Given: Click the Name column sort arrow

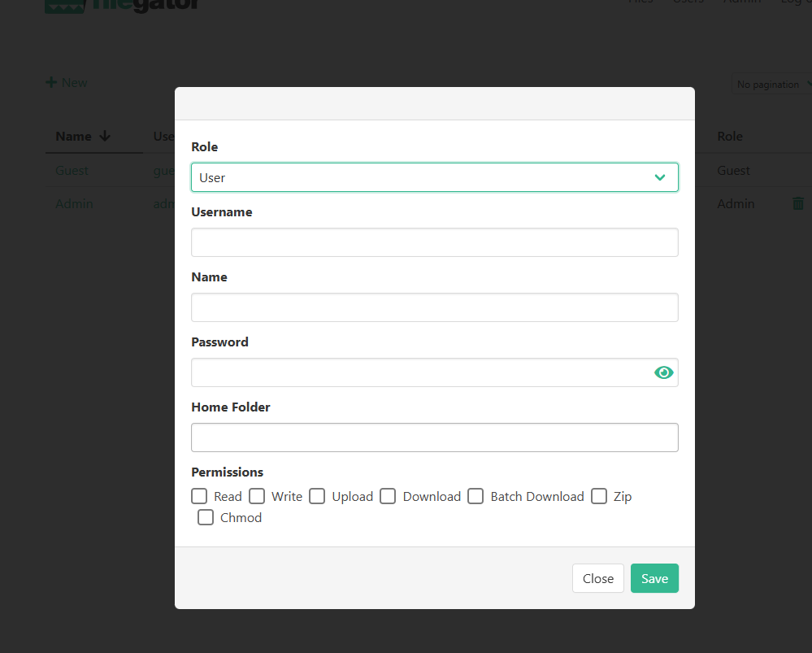Looking at the screenshot, I should 105,137.
